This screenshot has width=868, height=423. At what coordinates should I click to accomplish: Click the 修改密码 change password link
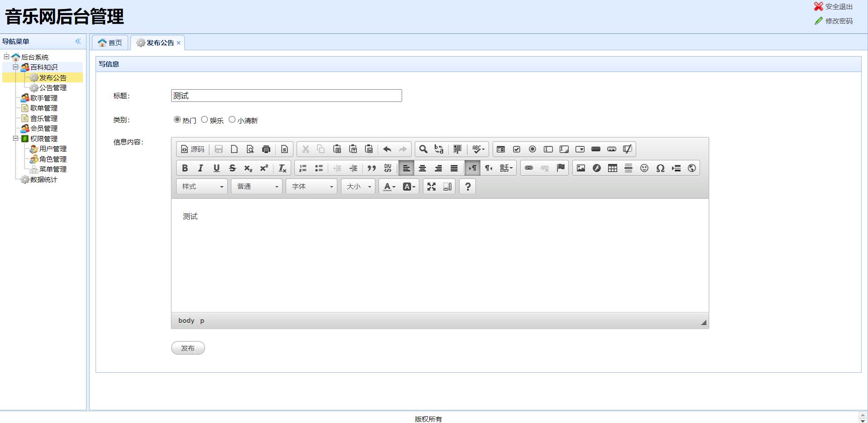tap(834, 21)
